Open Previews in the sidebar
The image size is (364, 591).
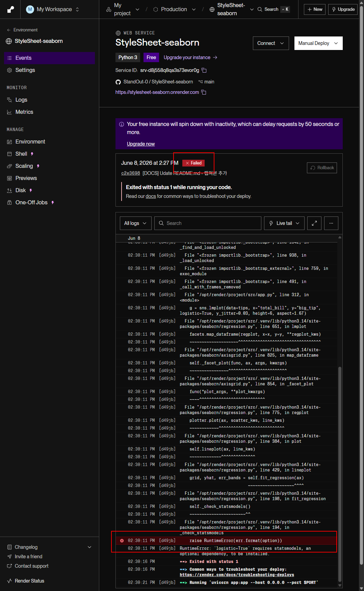pyautogui.click(x=49, y=178)
